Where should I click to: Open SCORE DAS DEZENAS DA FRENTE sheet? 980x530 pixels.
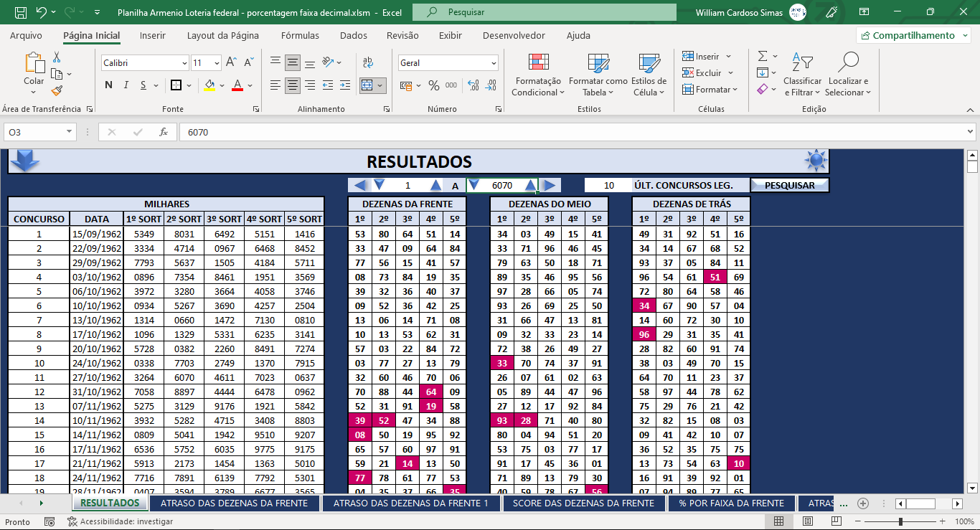(x=583, y=503)
